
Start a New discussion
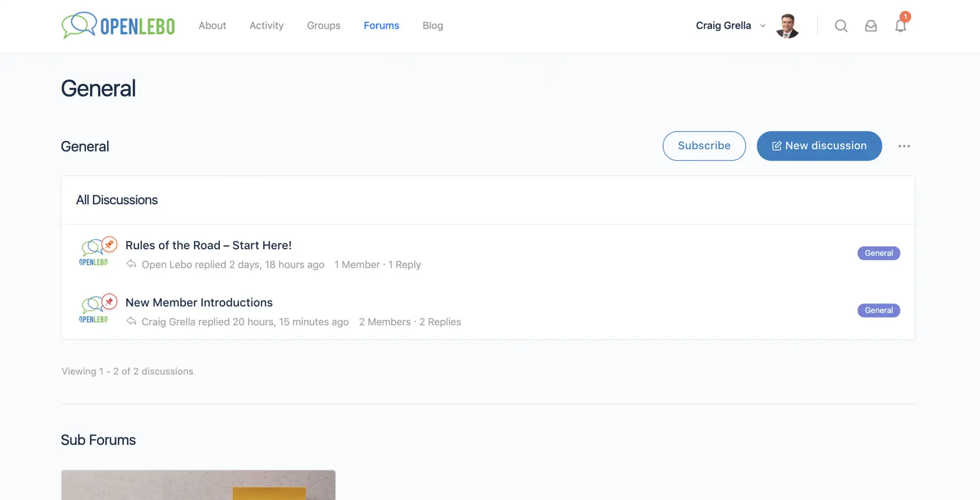(819, 146)
